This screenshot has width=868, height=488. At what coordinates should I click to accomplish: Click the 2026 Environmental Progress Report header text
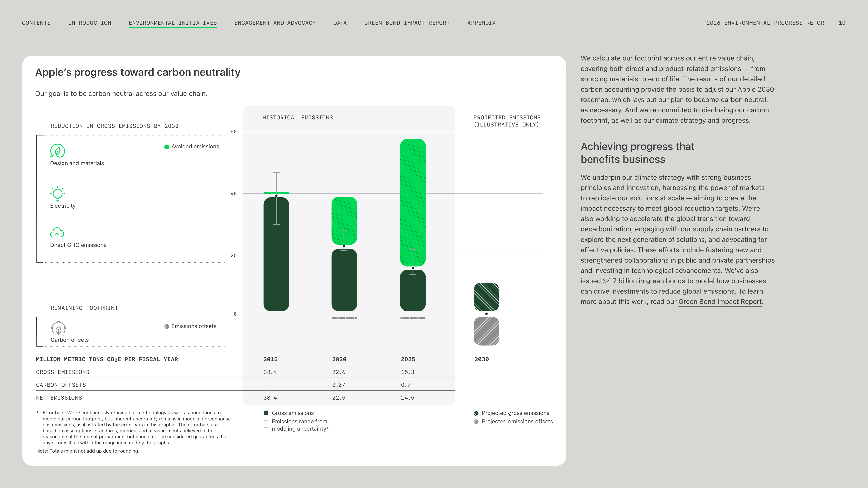point(767,23)
